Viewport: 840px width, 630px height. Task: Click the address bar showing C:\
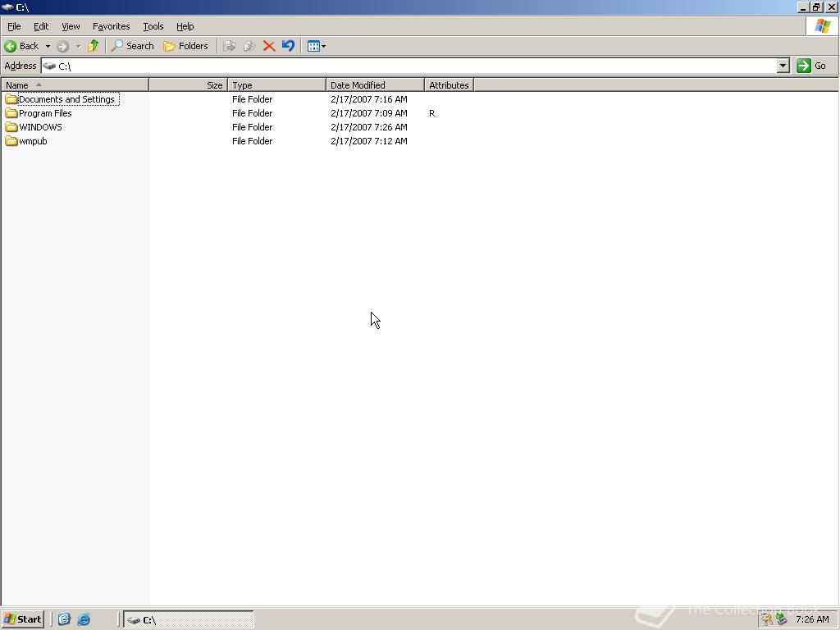click(x=410, y=66)
